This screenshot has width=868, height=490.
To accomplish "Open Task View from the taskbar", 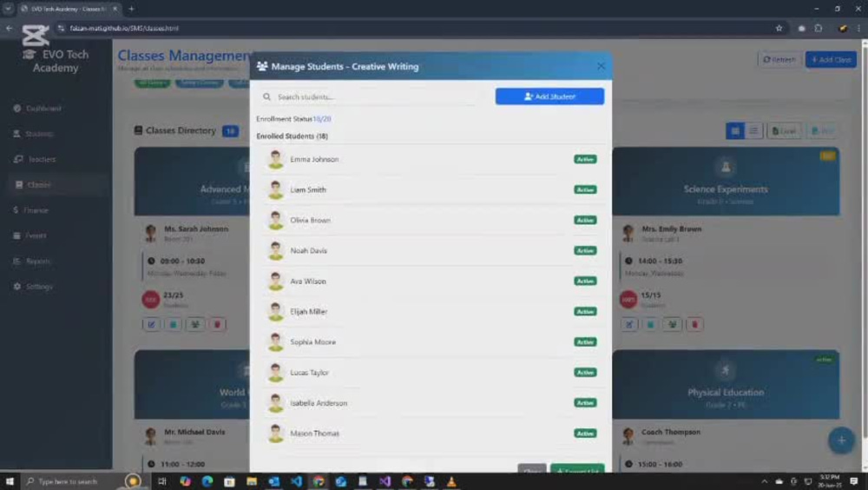I will [162, 481].
